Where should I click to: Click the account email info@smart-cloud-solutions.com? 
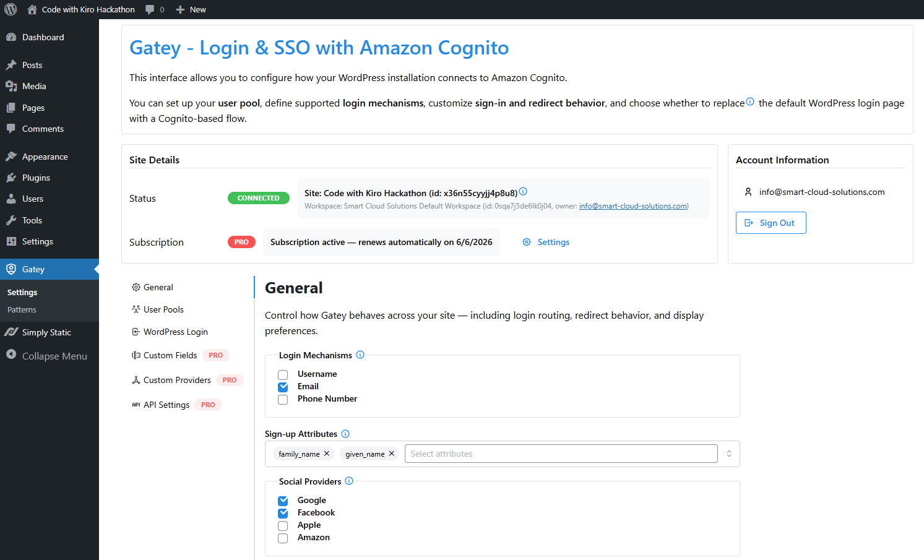click(x=822, y=192)
